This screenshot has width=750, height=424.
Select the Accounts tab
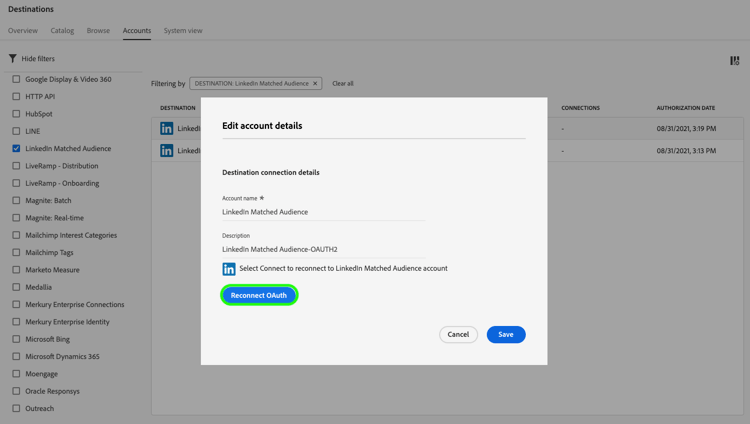137,31
